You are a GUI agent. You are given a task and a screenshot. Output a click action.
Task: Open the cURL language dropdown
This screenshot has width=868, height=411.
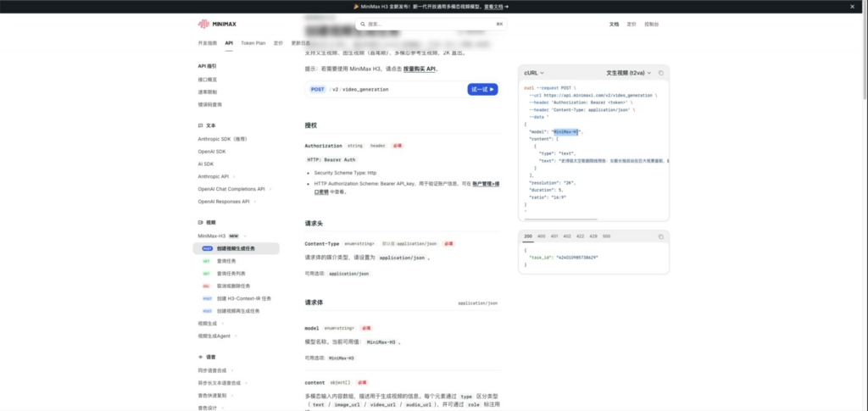pyautogui.click(x=534, y=73)
